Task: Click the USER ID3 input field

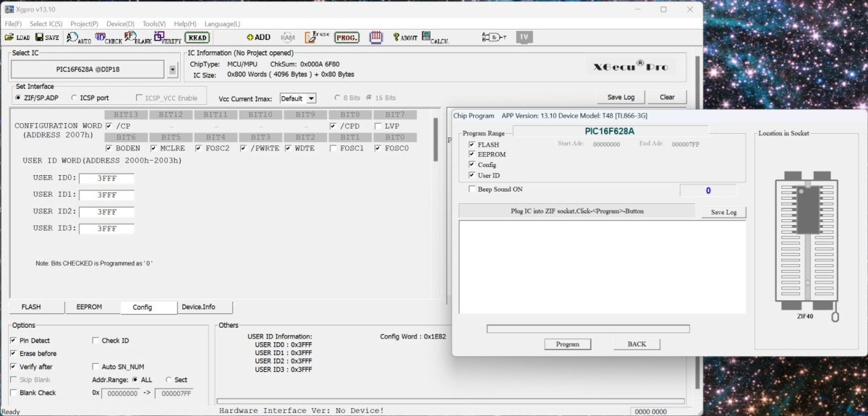Action: click(106, 229)
